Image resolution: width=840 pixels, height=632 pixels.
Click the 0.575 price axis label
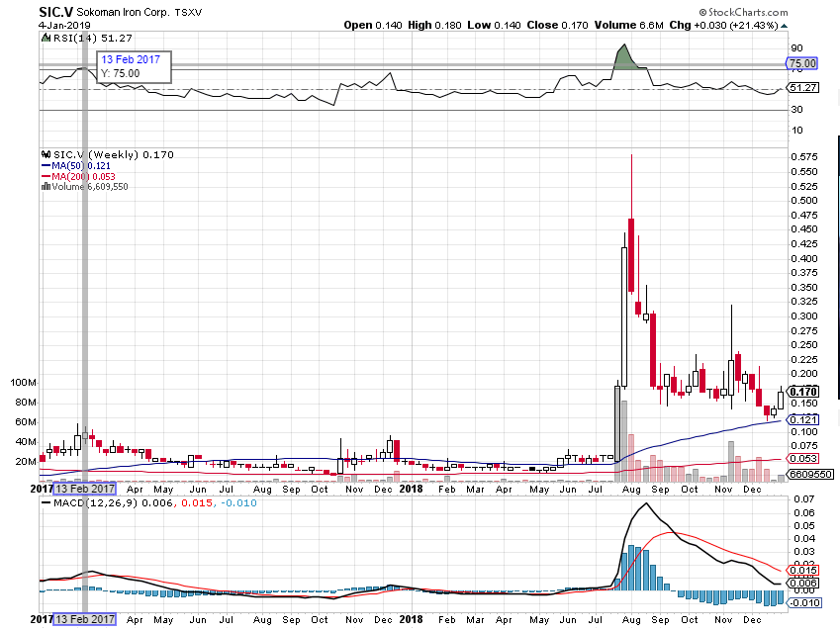(x=804, y=157)
